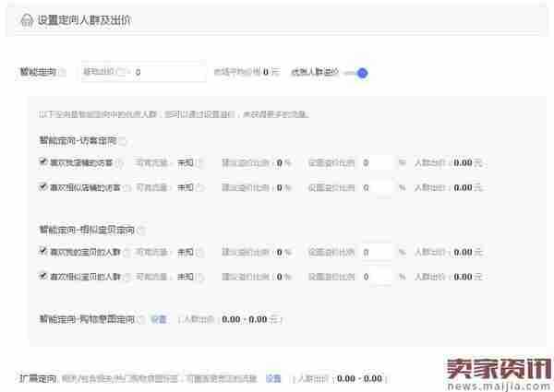Click 设置溢价比例 field for 喜欢相似店铺的访客
554x392 pixels.
pyautogui.click(x=377, y=187)
